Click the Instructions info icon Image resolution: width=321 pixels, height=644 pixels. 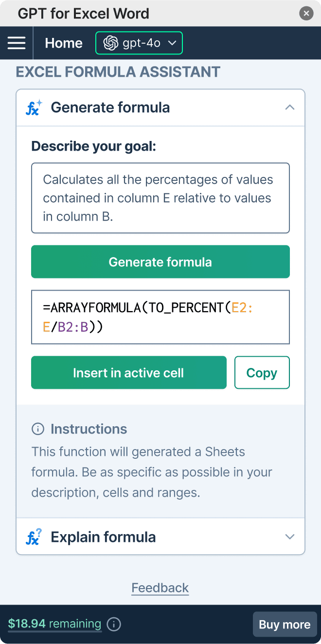point(38,429)
